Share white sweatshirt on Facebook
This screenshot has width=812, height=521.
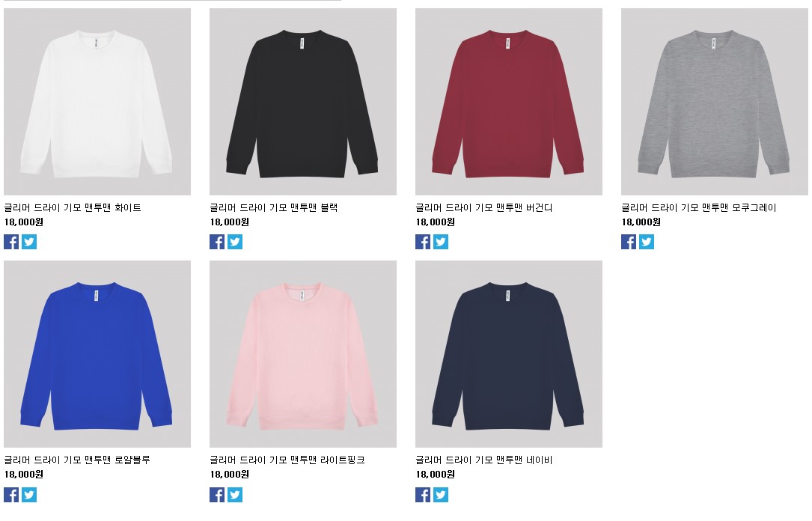pos(11,242)
